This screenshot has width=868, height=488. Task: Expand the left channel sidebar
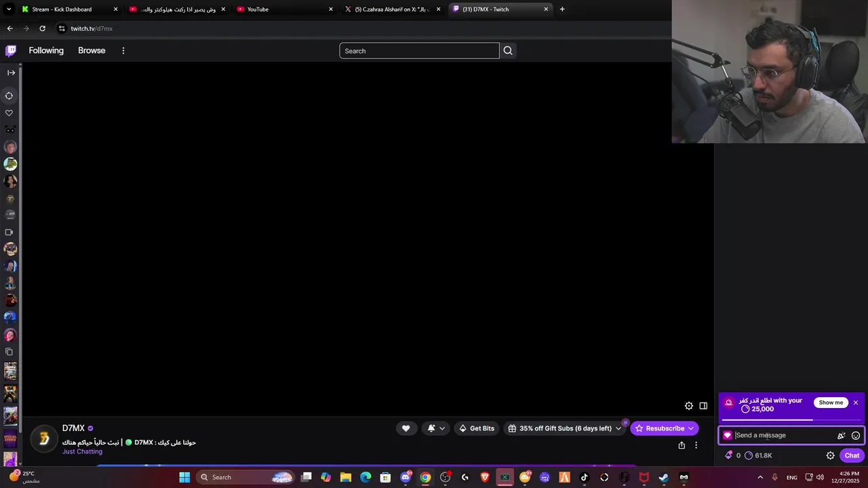click(11, 73)
